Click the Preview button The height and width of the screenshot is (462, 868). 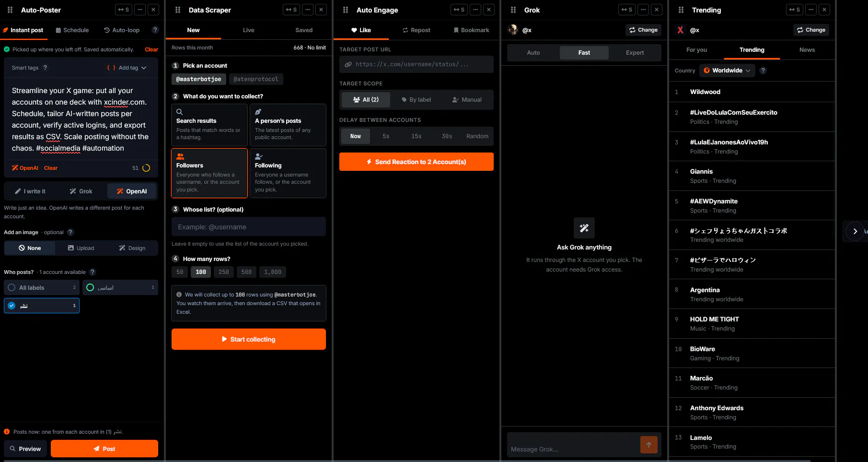[25, 449]
